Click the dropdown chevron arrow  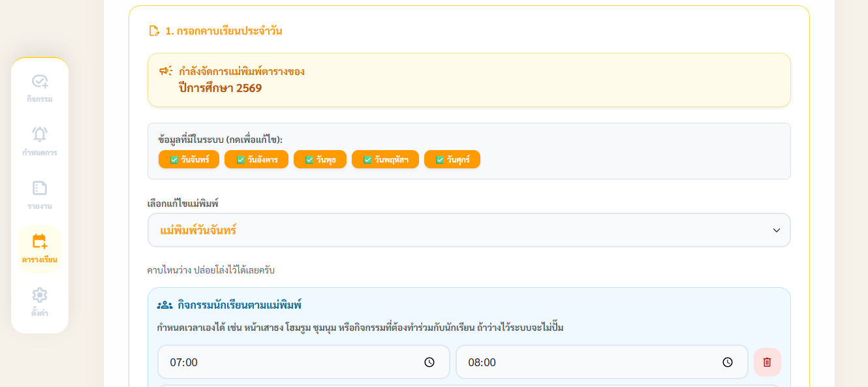coord(777,230)
